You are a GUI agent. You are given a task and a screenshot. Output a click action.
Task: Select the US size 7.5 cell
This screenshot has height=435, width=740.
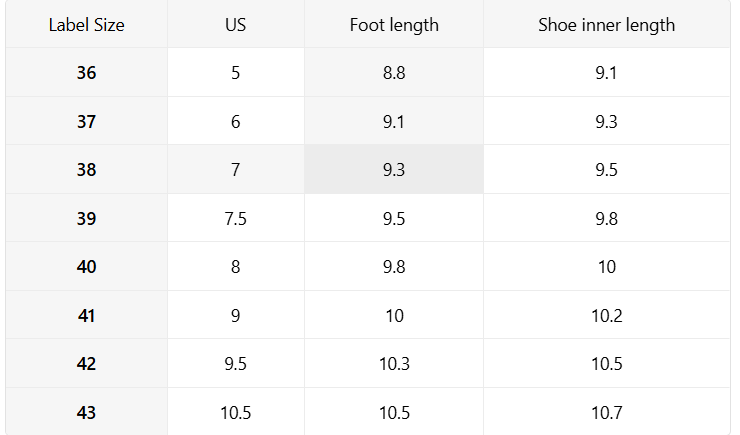[235, 219]
